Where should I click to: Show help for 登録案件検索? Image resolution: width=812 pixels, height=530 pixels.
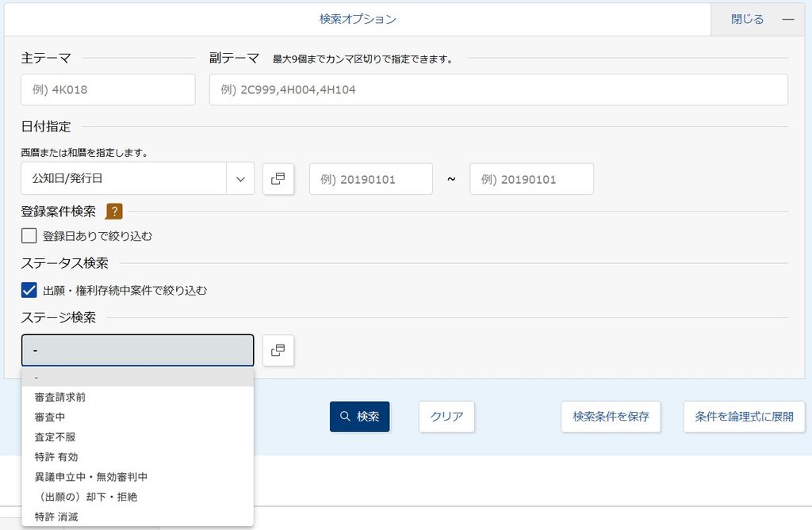coord(114,212)
